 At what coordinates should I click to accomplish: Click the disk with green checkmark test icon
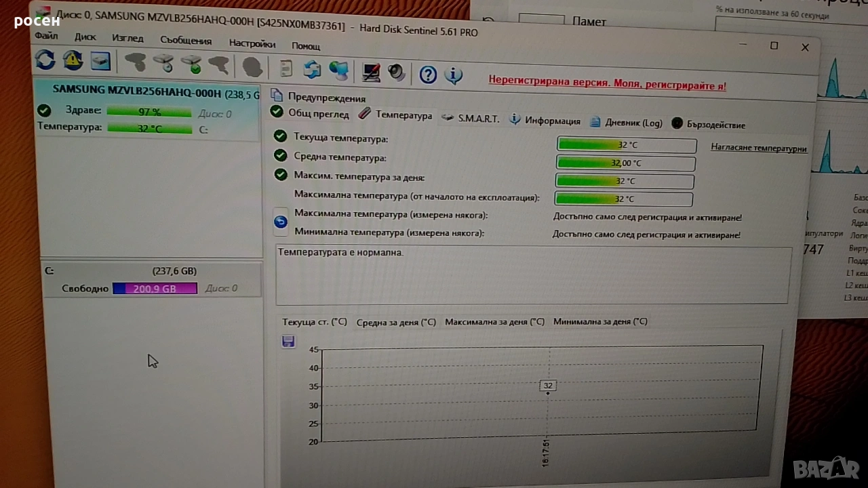[191, 64]
